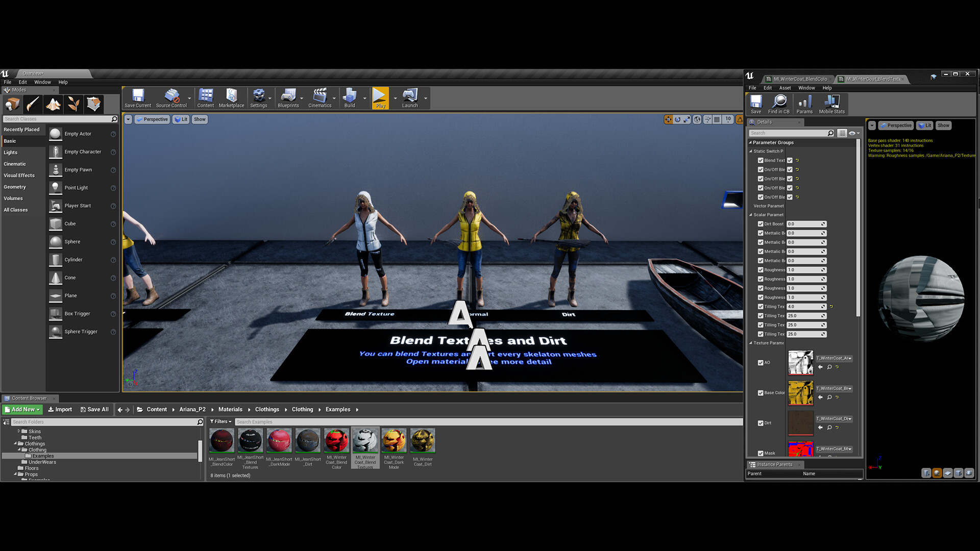Uncheck the Dirt Boost parameter checkbox

pos(761,224)
